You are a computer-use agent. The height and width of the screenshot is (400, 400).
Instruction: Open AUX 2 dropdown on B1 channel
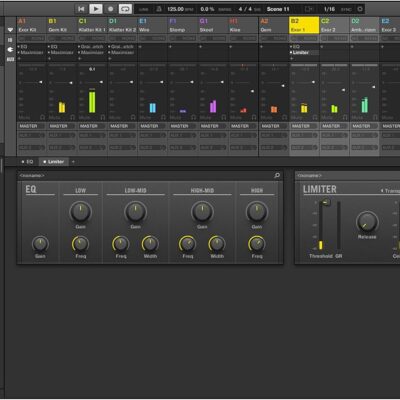(x=62, y=148)
